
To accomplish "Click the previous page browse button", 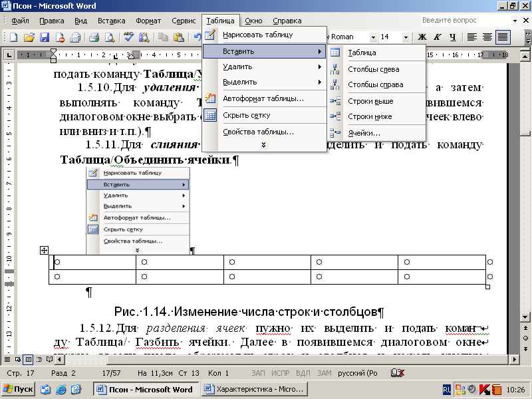I will pos(525,328).
